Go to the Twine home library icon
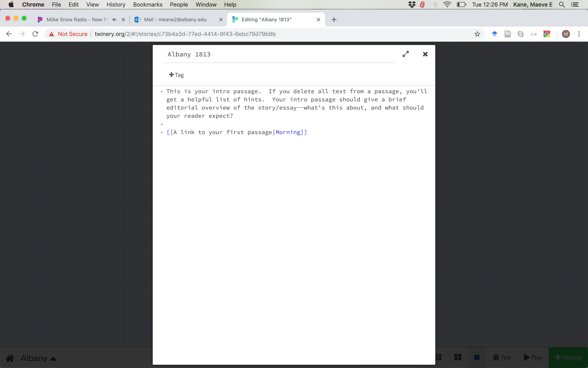The width and height of the screenshot is (588, 368). point(10,358)
